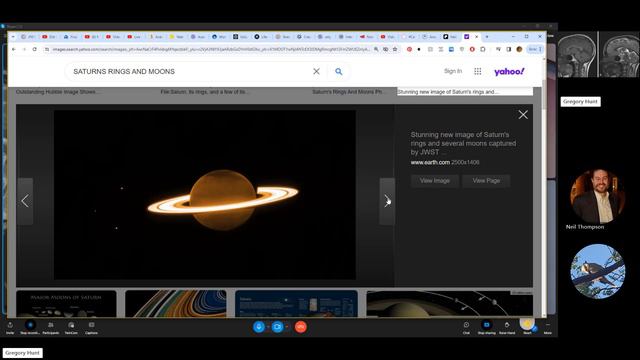Open the More options in call toolbar

[x=548, y=327]
